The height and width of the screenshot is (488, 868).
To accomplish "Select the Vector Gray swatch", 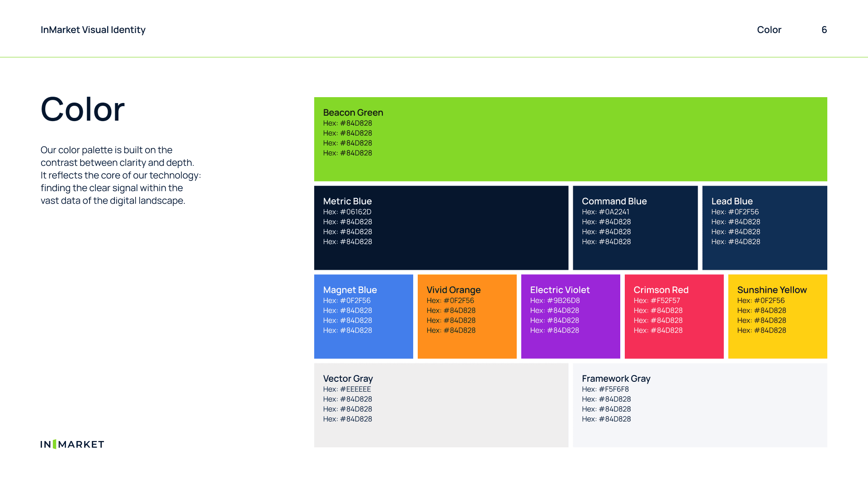I will tap(441, 405).
